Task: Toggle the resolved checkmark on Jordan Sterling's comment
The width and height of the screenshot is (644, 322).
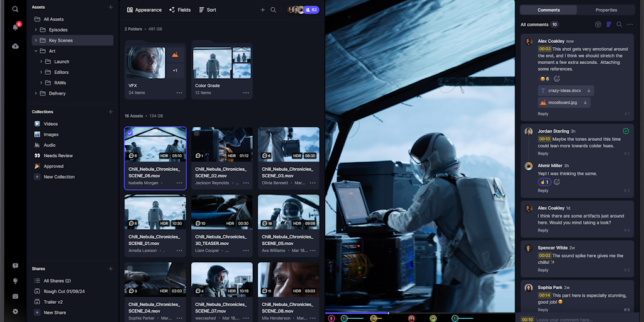Action: click(626, 131)
